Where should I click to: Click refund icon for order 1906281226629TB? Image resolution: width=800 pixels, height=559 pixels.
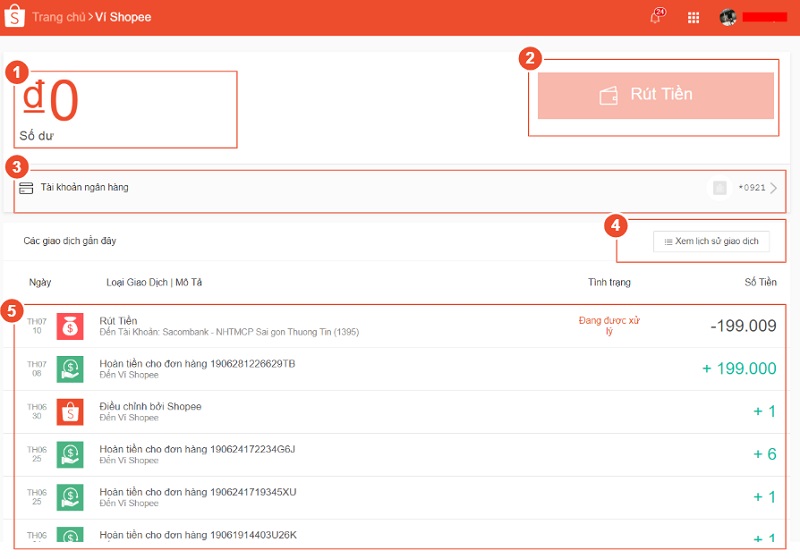point(70,369)
